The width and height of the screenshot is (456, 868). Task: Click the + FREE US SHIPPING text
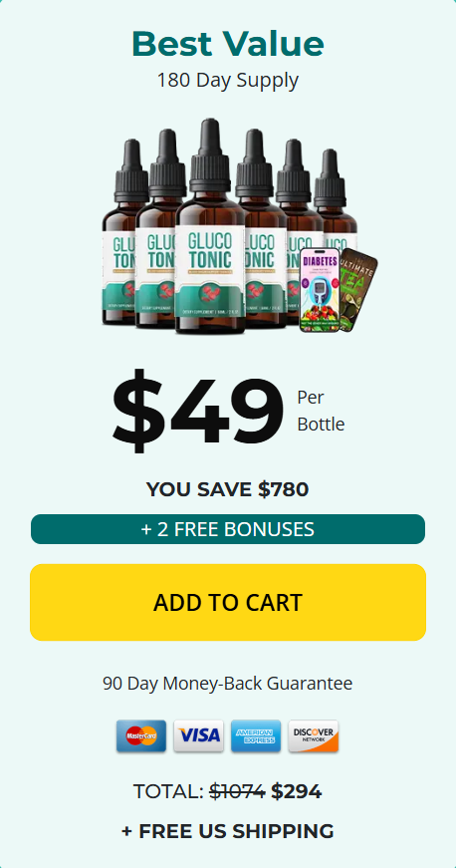228,831
